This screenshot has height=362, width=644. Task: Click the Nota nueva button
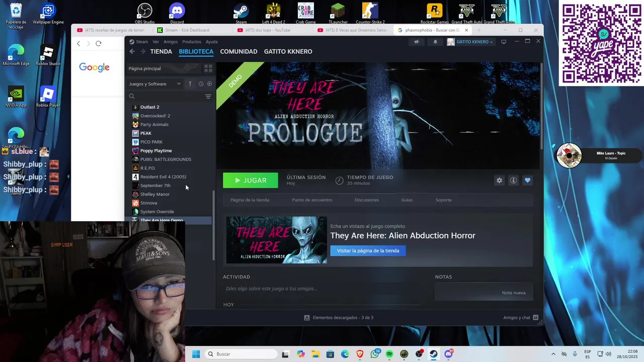pos(514,293)
